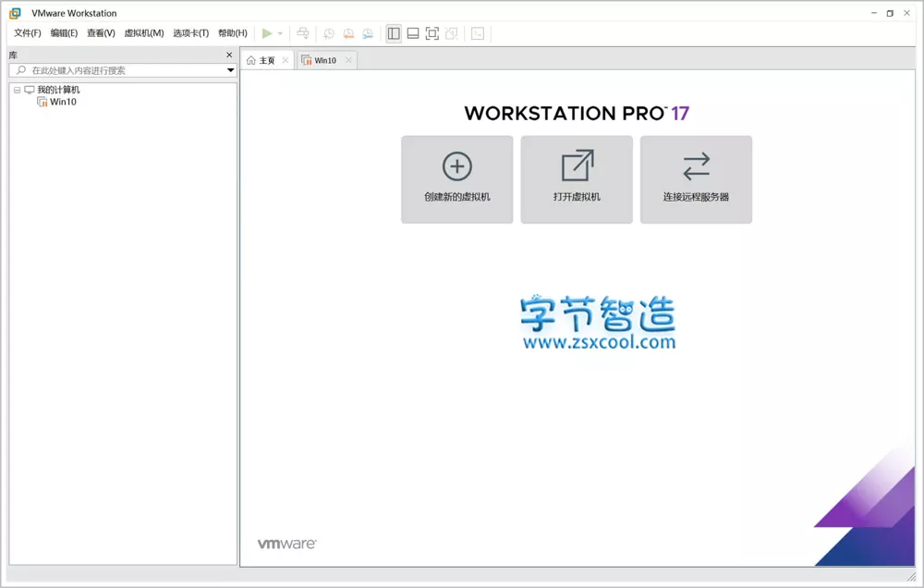Collapse the 我的计算机 tree node
The width and height of the screenshot is (924, 588).
coord(17,91)
